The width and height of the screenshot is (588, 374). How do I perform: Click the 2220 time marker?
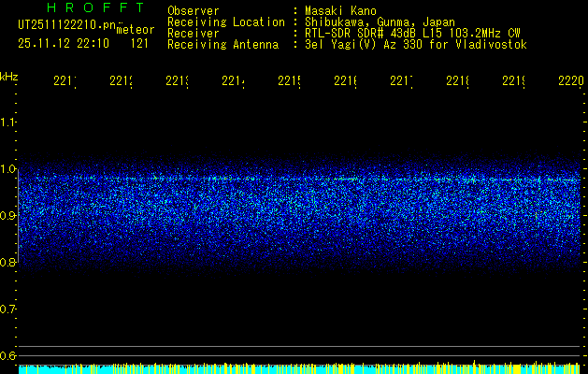[571, 81]
